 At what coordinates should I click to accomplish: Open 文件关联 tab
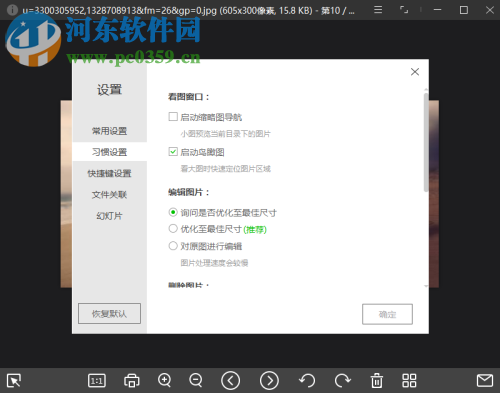pos(109,195)
